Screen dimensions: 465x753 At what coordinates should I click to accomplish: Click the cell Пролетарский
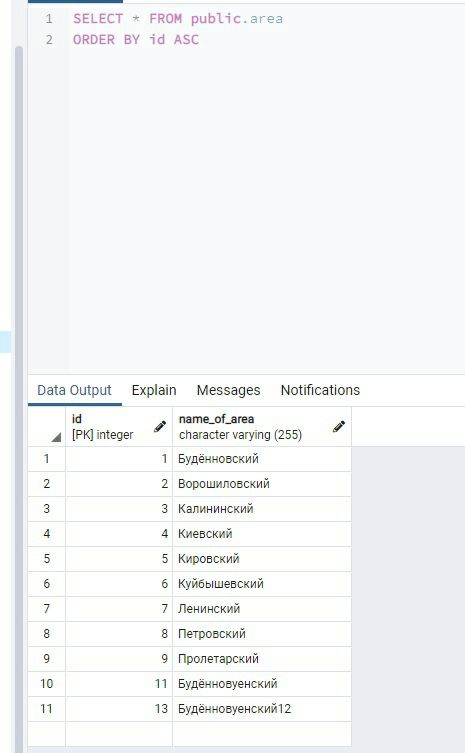[x=262, y=659]
